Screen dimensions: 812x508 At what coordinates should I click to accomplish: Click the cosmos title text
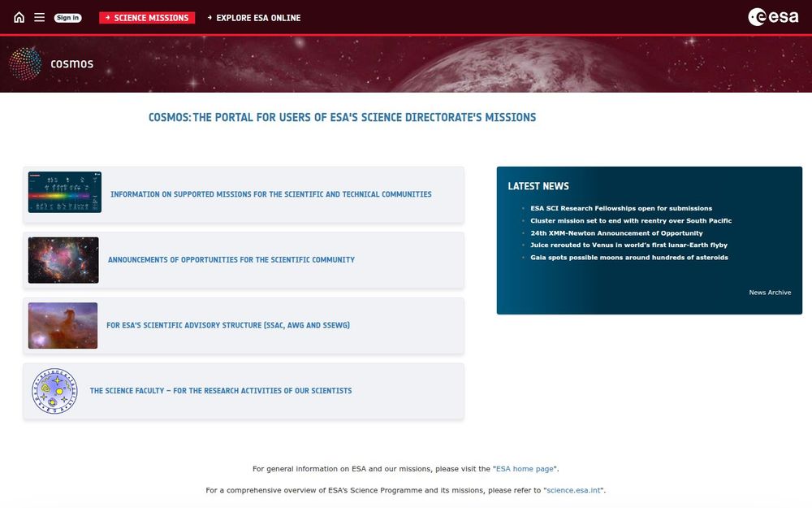(x=72, y=63)
